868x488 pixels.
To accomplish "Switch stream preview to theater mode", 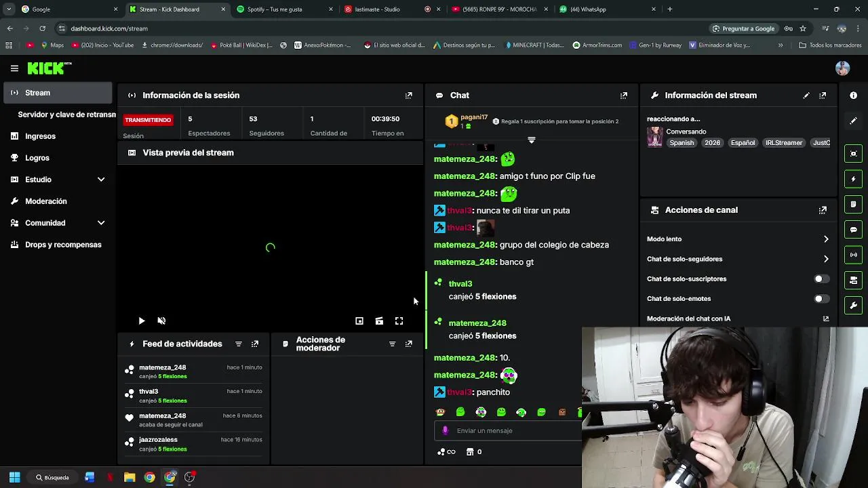I will point(379,321).
